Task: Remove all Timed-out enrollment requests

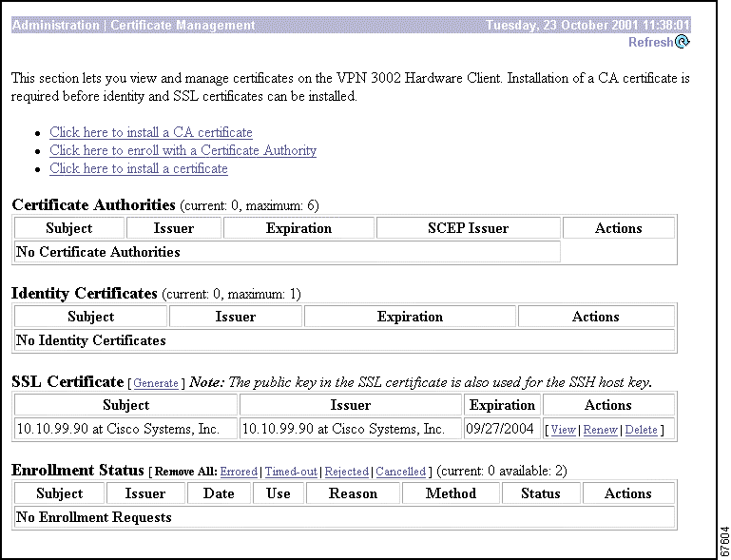Action: click(292, 472)
